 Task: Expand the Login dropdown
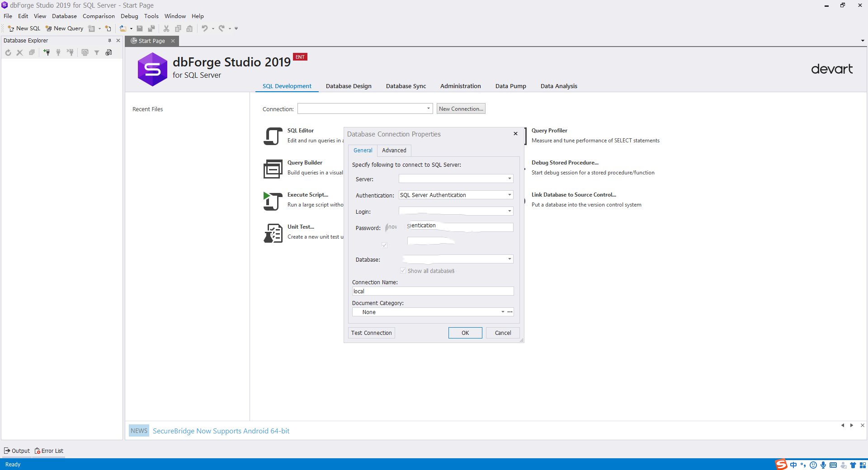point(509,211)
